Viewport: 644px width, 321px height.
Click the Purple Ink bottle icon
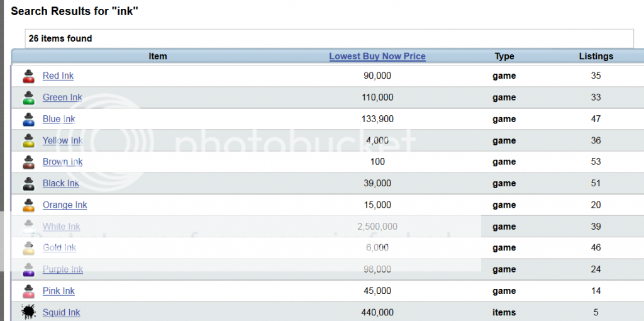point(28,269)
